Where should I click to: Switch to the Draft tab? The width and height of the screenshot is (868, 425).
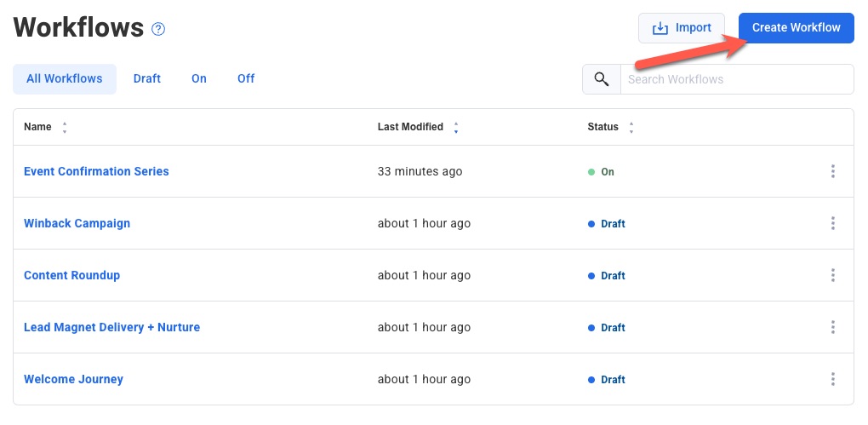147,78
